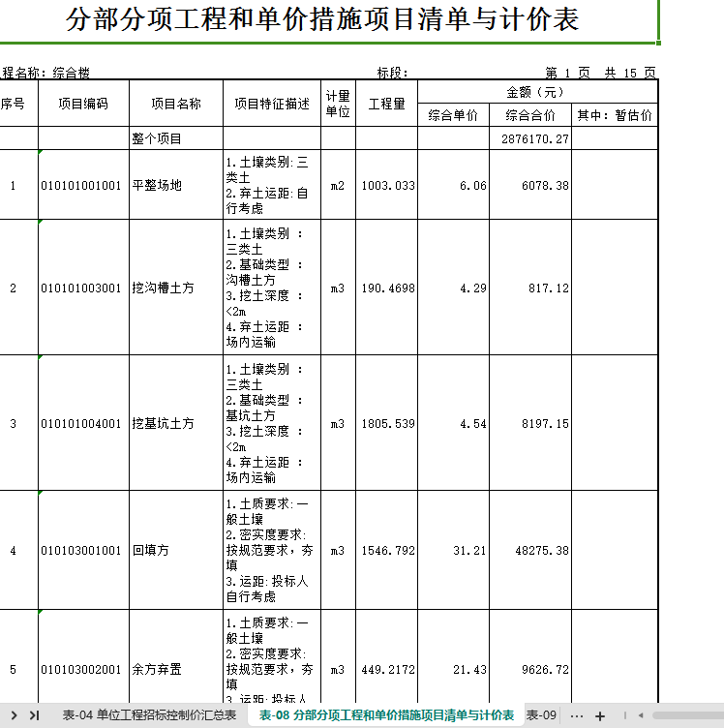Select header cell 工程量
724x728 pixels.
386,103
